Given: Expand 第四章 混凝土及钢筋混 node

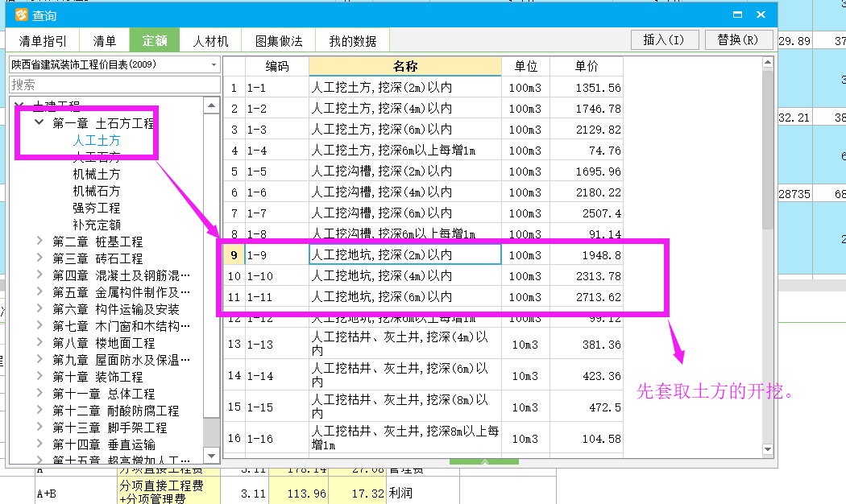Looking at the screenshot, I should point(39,275).
